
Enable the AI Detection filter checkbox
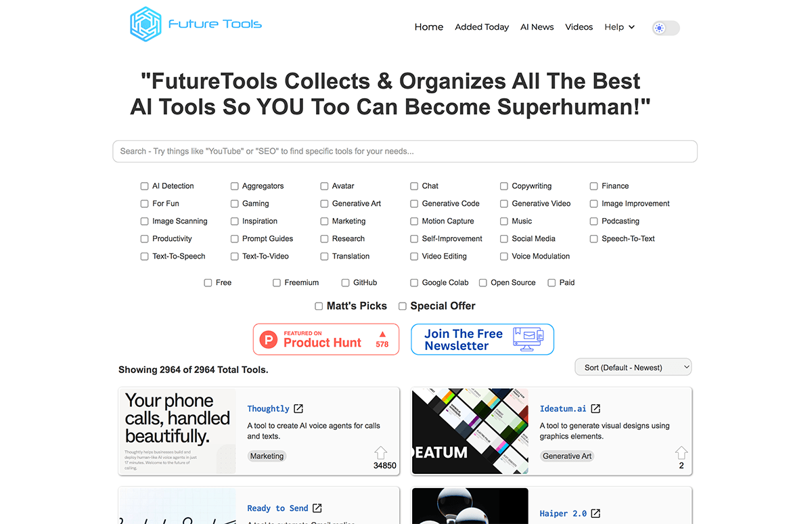[144, 185]
